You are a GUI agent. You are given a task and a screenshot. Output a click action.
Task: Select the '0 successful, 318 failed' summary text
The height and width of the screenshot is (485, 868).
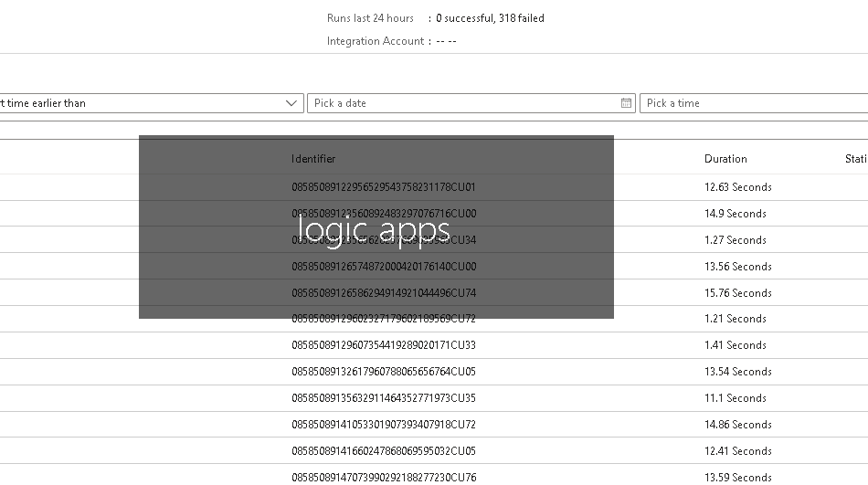(x=490, y=18)
